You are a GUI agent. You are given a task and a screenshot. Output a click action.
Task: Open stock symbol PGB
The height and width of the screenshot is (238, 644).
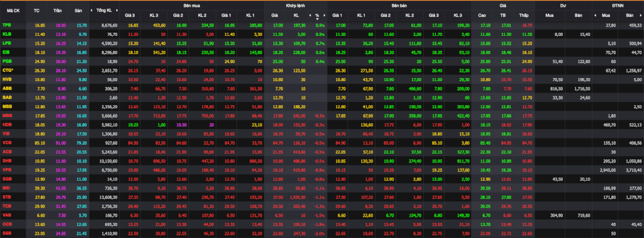(6, 61)
